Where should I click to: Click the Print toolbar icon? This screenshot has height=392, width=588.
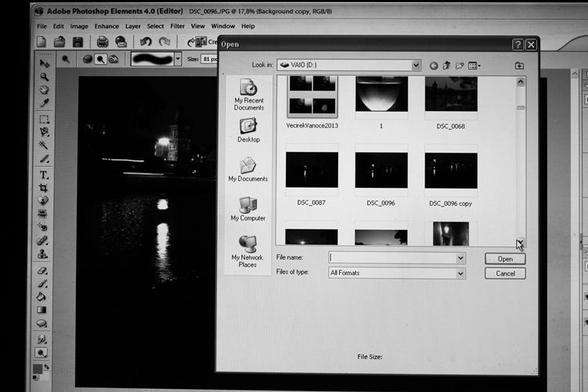pyautogui.click(x=103, y=41)
